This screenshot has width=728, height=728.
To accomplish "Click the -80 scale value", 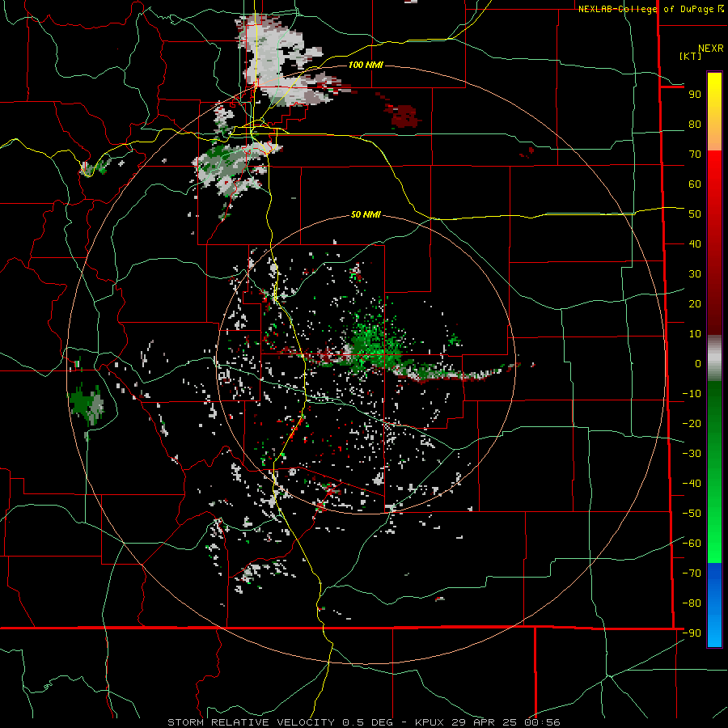I will point(692,603).
